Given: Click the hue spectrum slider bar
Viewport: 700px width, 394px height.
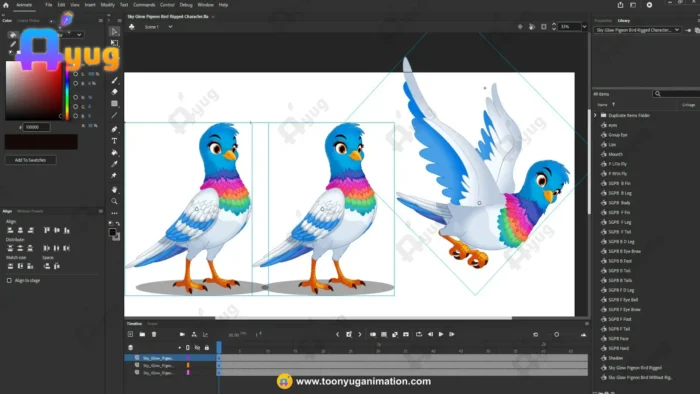Looking at the screenshot, I should pyautogui.click(x=67, y=91).
